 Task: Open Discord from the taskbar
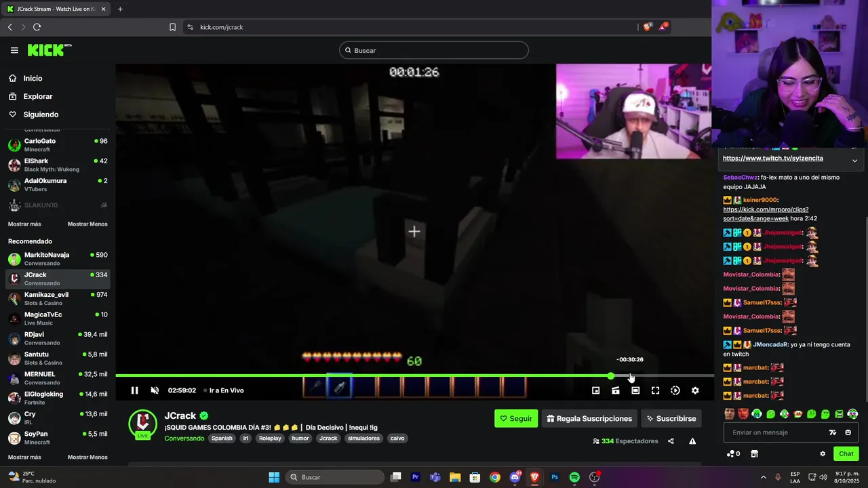pyautogui.click(x=515, y=477)
